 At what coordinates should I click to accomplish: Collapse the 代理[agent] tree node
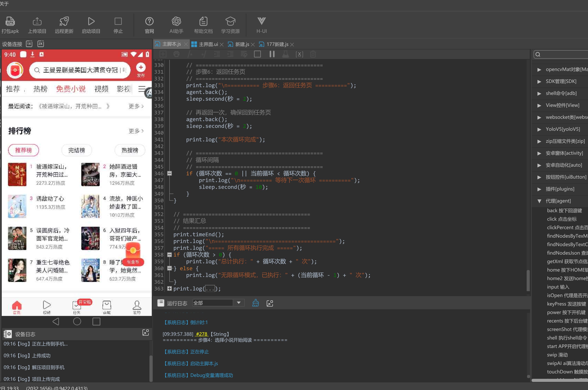tap(539, 201)
